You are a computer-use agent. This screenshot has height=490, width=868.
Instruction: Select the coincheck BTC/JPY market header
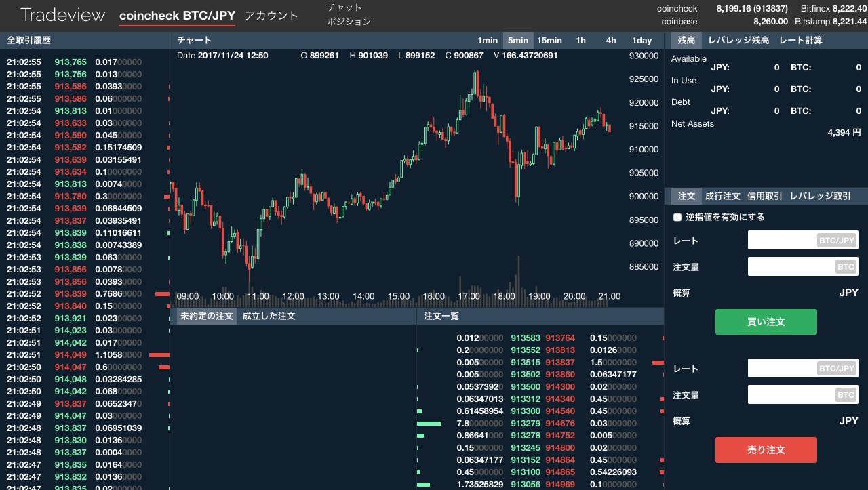(177, 16)
